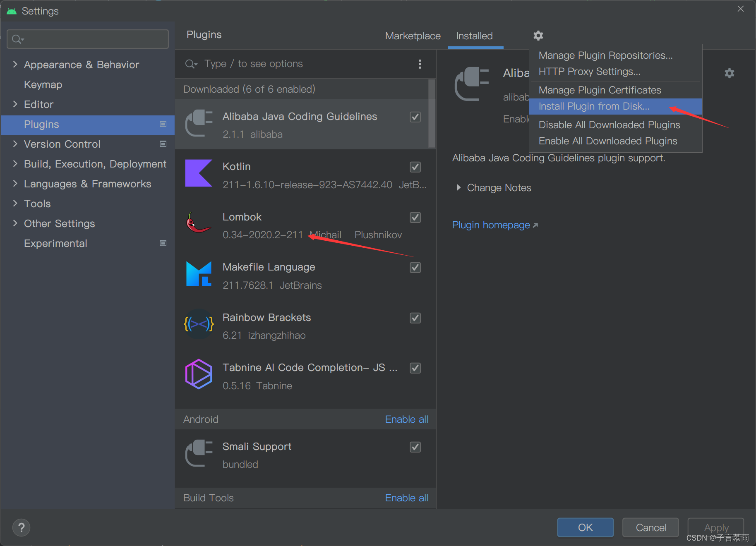Click the magnifier icon in settings search
Viewport: 756px width, 546px height.
tap(17, 39)
